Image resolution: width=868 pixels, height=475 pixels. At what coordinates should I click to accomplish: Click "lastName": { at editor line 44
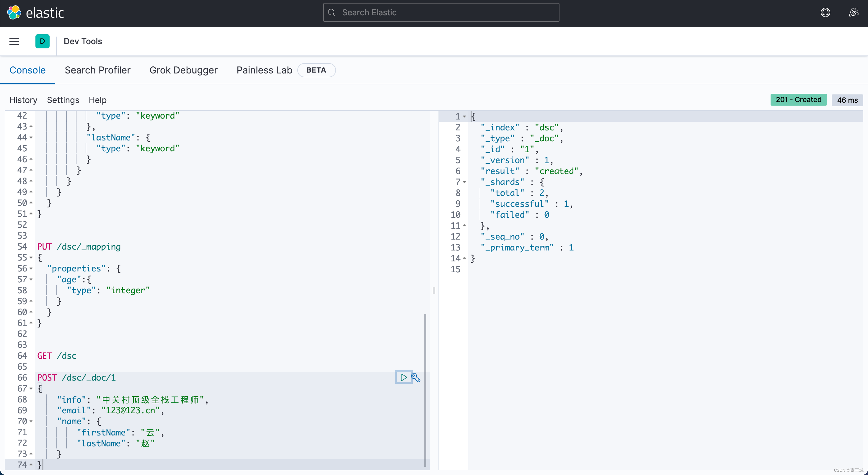pos(118,137)
